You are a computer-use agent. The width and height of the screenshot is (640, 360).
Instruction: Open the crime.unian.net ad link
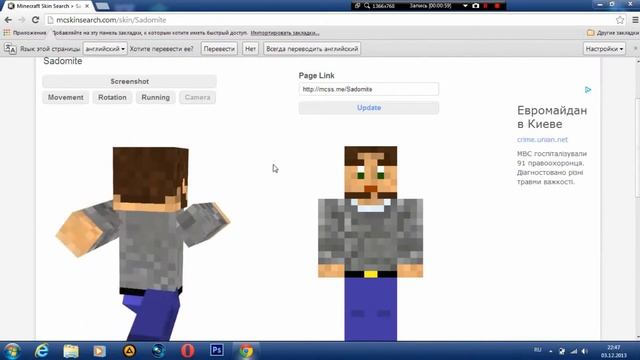pyautogui.click(x=542, y=140)
